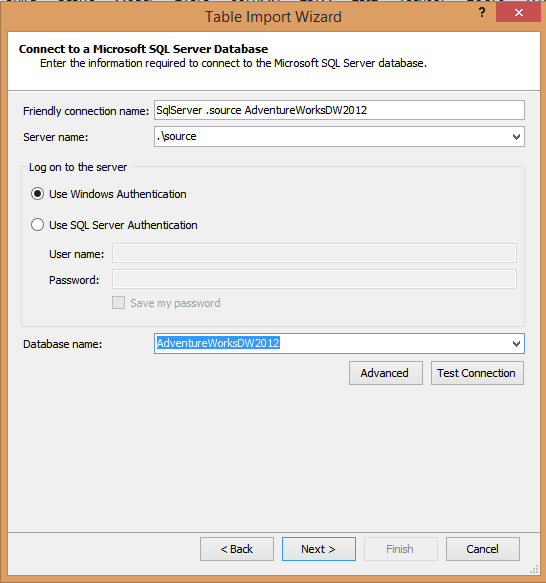
Task: Expand the Database name dropdown arrow
Action: (x=516, y=344)
